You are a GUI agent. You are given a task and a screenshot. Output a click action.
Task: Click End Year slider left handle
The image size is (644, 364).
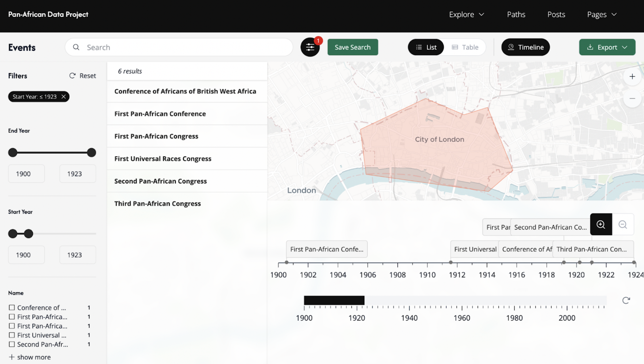point(13,152)
